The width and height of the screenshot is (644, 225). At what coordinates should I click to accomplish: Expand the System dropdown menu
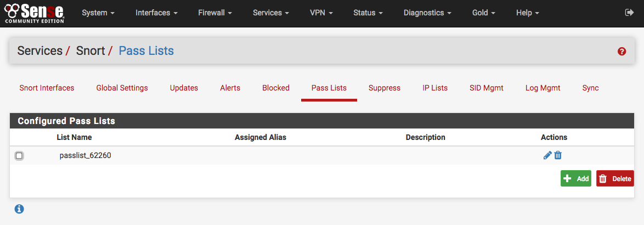(98, 13)
